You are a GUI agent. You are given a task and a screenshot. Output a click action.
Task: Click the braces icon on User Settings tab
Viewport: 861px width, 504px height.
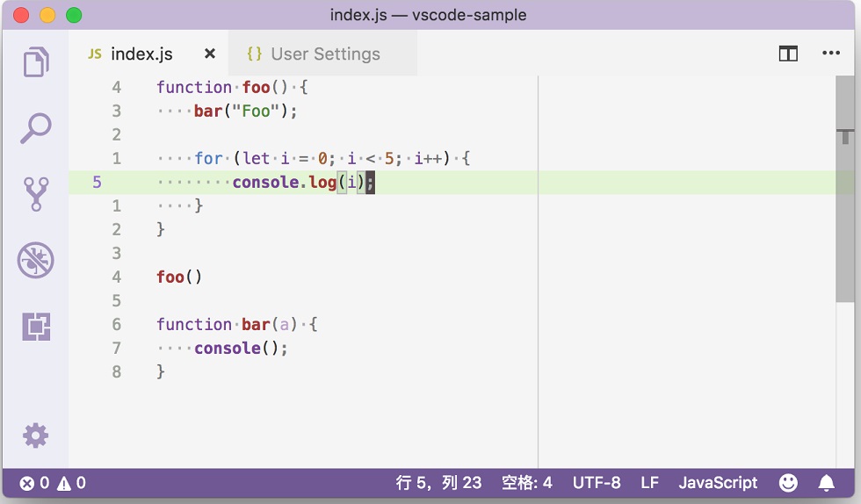point(254,54)
